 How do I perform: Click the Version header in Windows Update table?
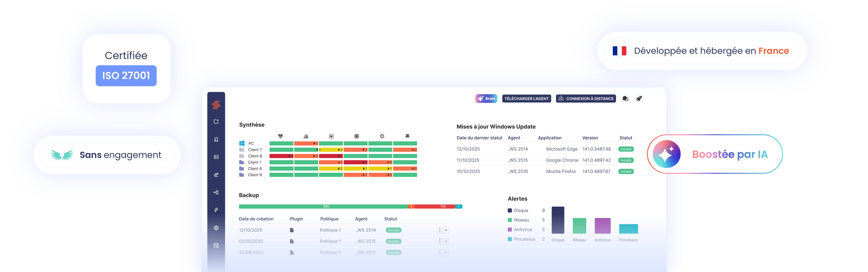[590, 138]
